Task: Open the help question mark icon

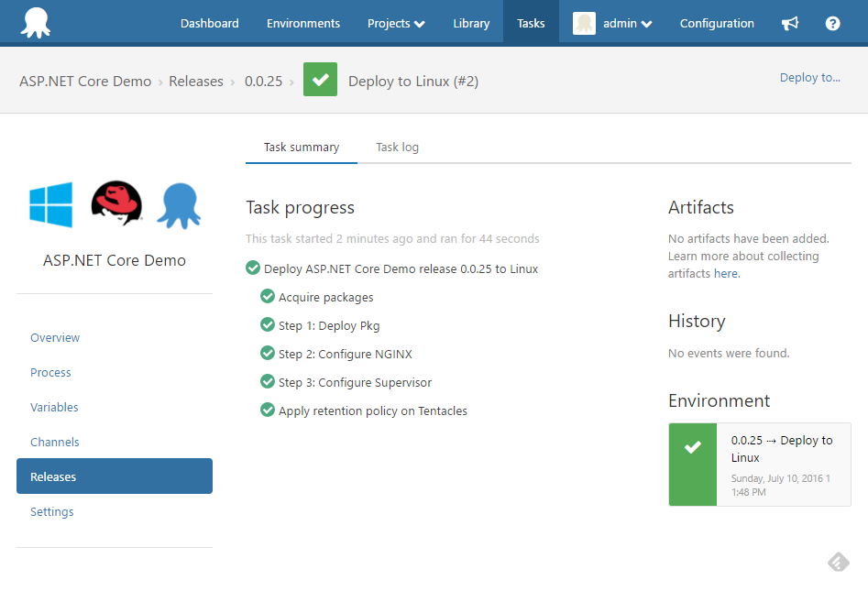Action: 832,23
